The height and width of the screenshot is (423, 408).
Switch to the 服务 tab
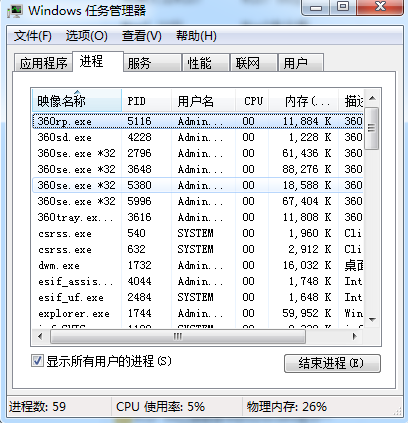coord(153,62)
